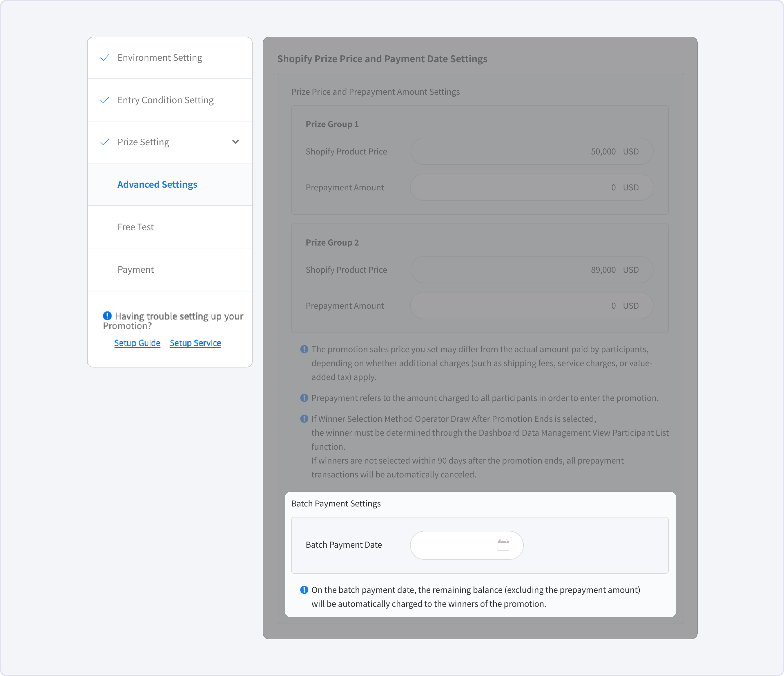Click the checkmark icon next to Environment Setting
Screen dimensions: 784x676
(105, 58)
